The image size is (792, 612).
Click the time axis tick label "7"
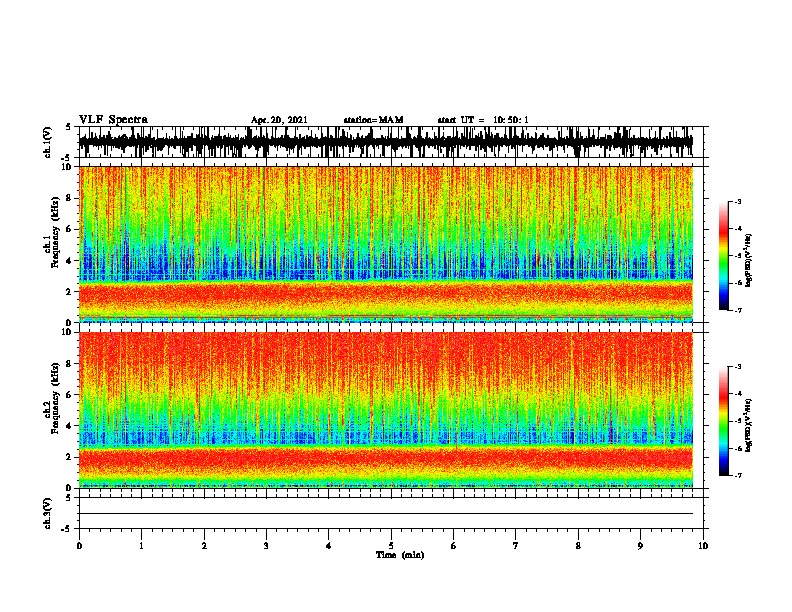click(516, 546)
